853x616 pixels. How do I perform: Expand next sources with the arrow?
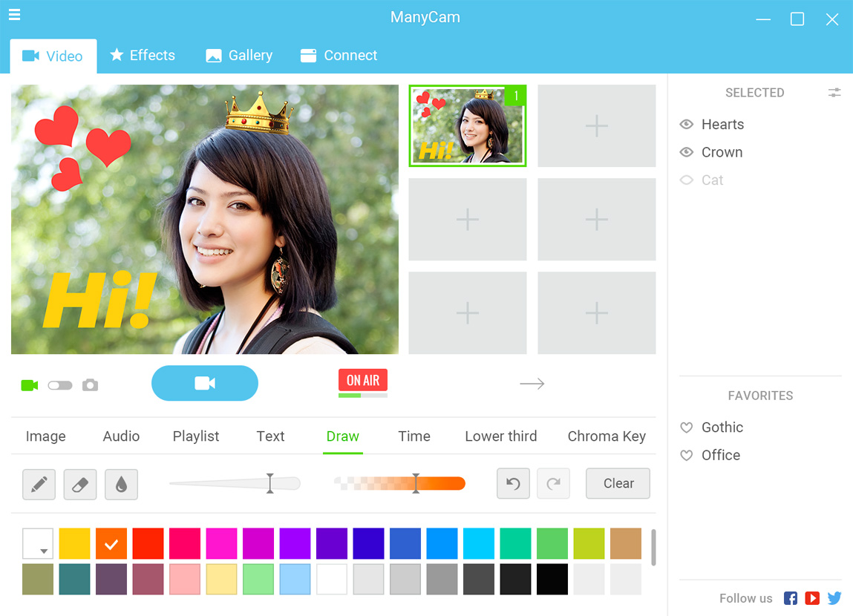[532, 384]
